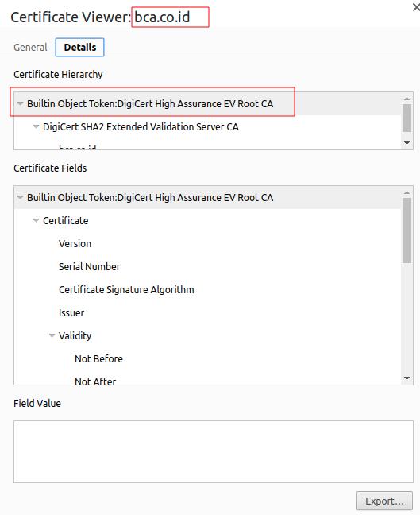Switch to the General tab
Screen dimensions: 420x515
click(30, 48)
